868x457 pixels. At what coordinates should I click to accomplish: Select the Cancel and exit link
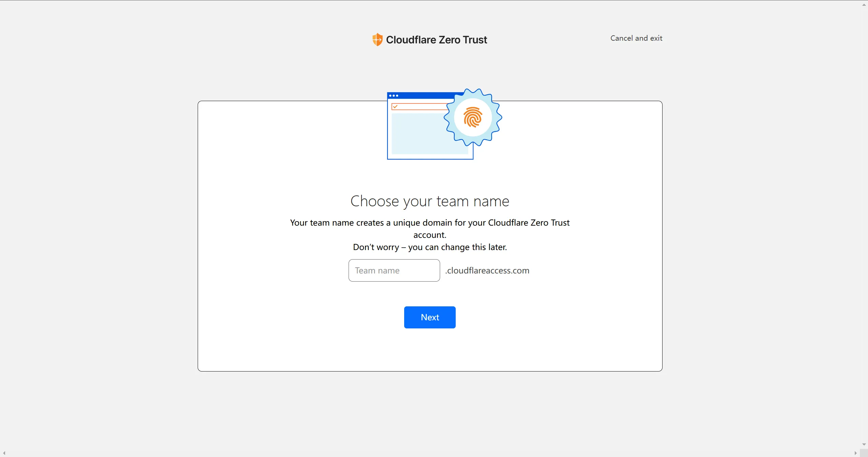point(636,38)
